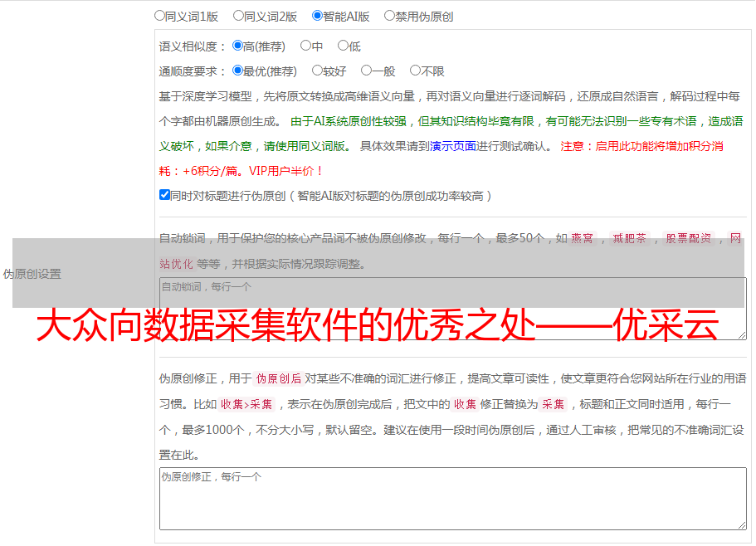This screenshot has height=546, width=756.
Task: Open the 演示页面 link
Action: 452,146
